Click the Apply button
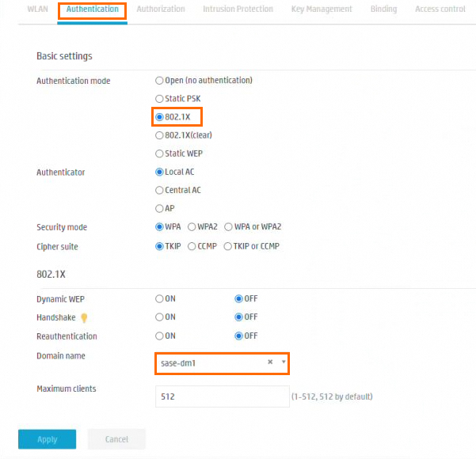Screen dimensions: 476x459 [x=47, y=439]
